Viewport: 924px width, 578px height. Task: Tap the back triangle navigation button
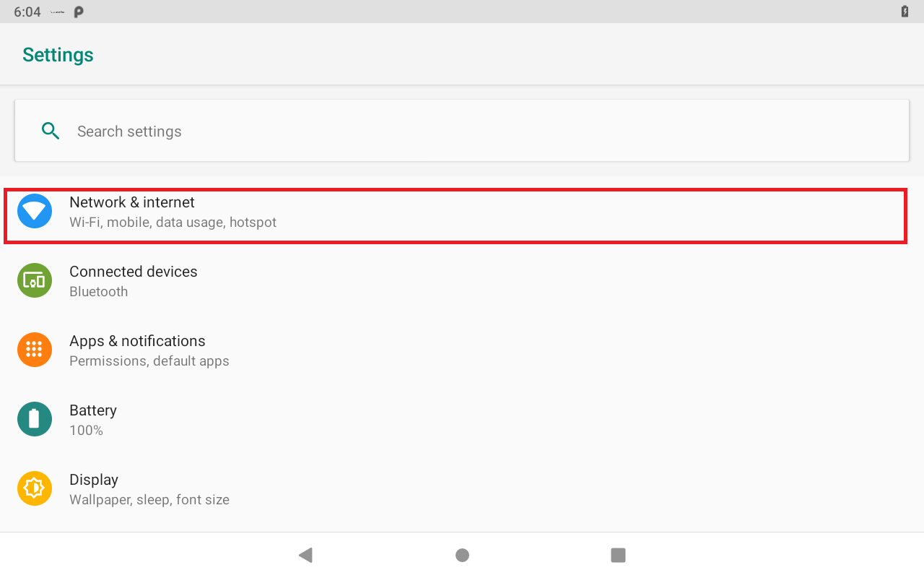point(305,555)
